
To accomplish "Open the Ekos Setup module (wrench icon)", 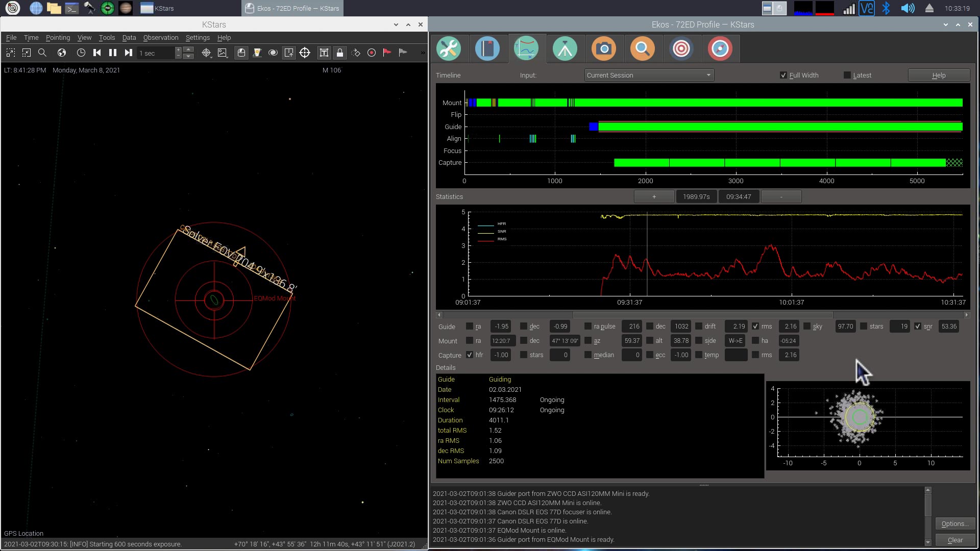I will tap(449, 49).
